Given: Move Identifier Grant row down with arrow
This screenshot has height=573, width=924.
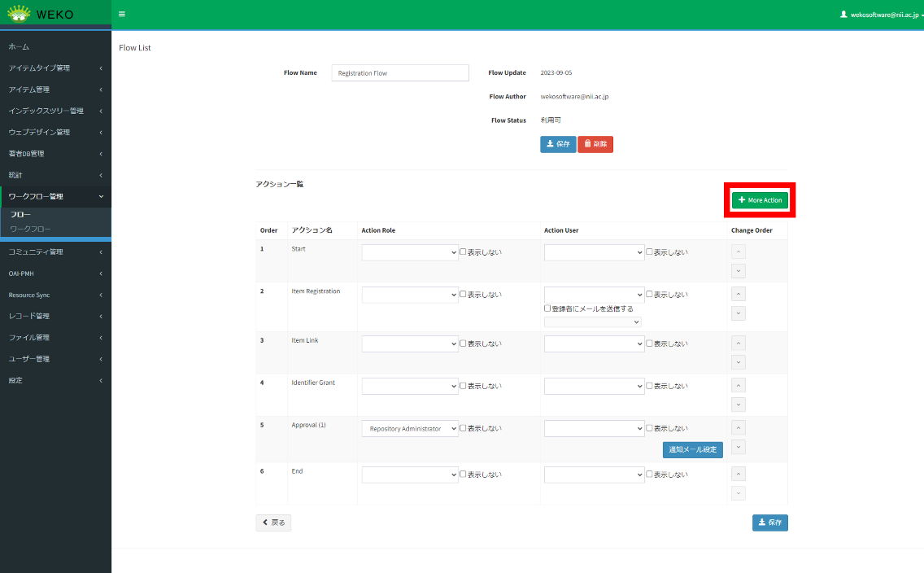Looking at the screenshot, I should (x=739, y=405).
